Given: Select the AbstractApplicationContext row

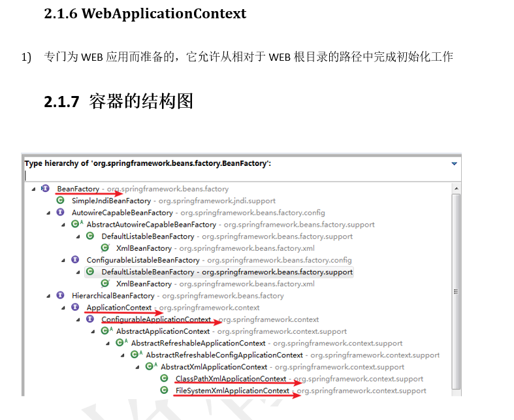Looking at the screenshot, I should (x=231, y=331).
